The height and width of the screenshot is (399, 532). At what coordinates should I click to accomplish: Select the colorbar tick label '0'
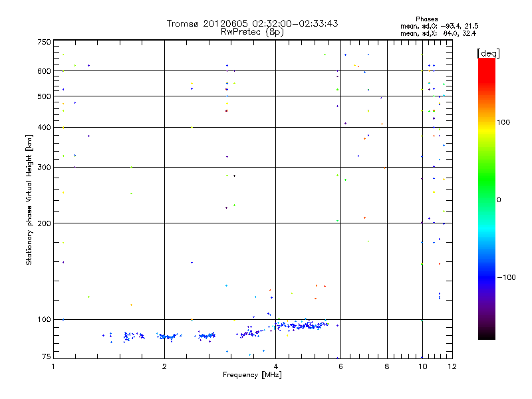[499, 199]
